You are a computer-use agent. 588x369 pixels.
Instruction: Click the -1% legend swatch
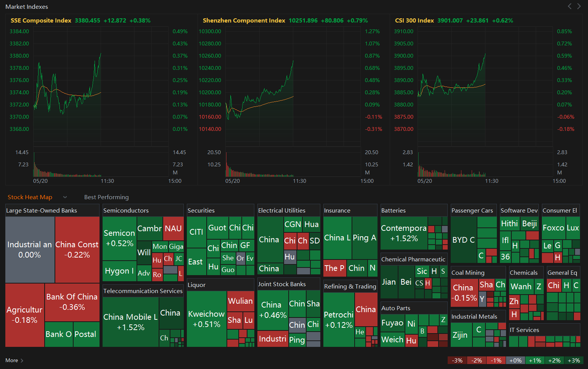click(496, 360)
